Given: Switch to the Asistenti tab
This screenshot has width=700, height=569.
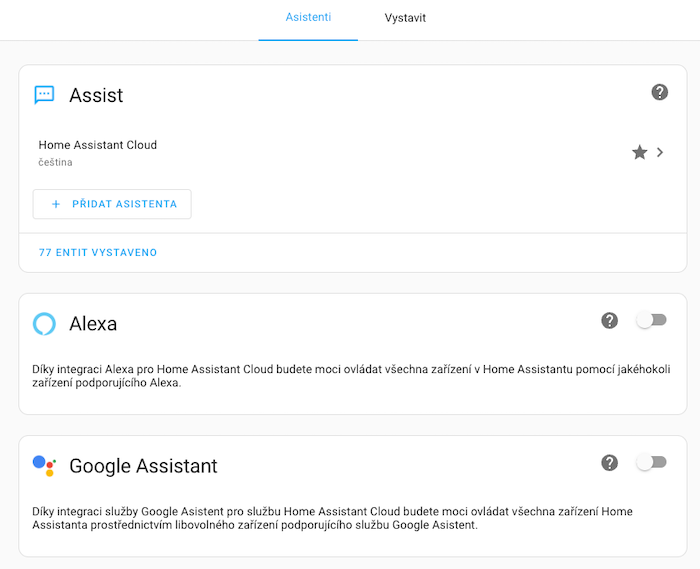Looking at the screenshot, I should (308, 18).
